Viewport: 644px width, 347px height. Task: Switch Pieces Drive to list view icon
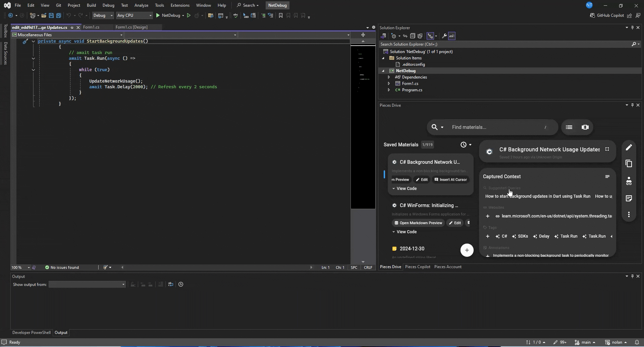(x=569, y=127)
